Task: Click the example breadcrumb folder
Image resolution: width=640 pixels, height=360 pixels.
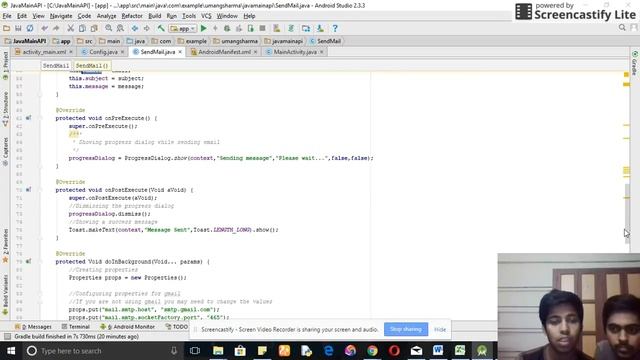Action: click(x=192, y=41)
